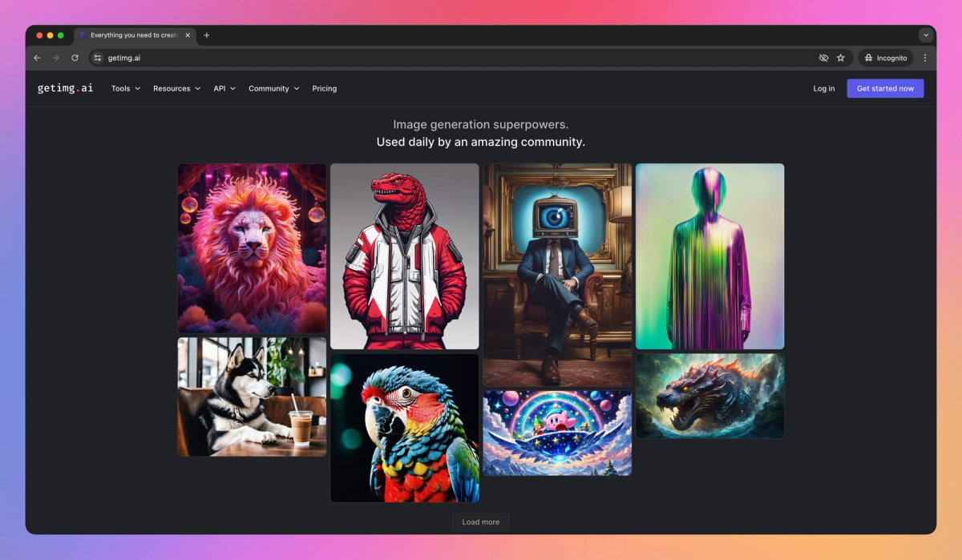Image resolution: width=962 pixels, height=560 pixels.
Task: Select the 'Everything you need to create' tab
Action: pyautogui.click(x=135, y=35)
